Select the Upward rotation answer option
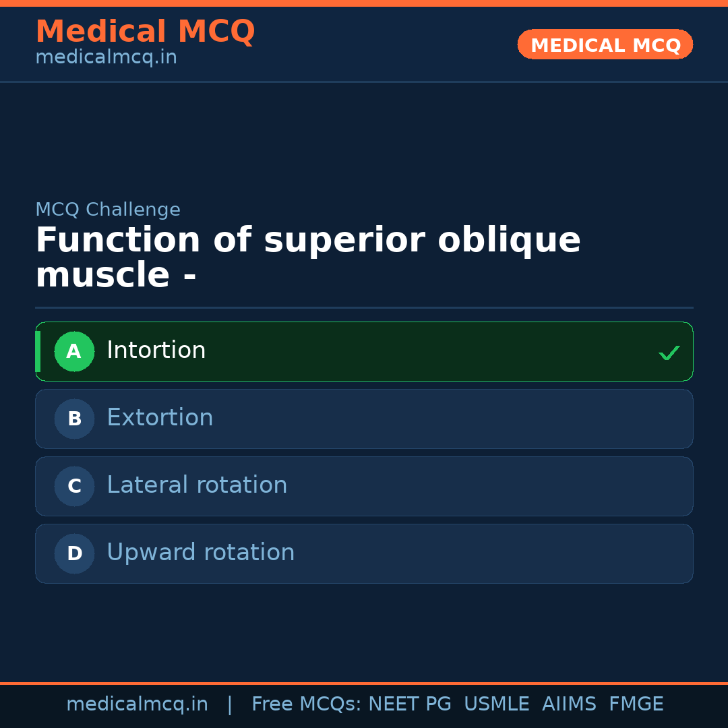The height and width of the screenshot is (728, 728). 364,553
